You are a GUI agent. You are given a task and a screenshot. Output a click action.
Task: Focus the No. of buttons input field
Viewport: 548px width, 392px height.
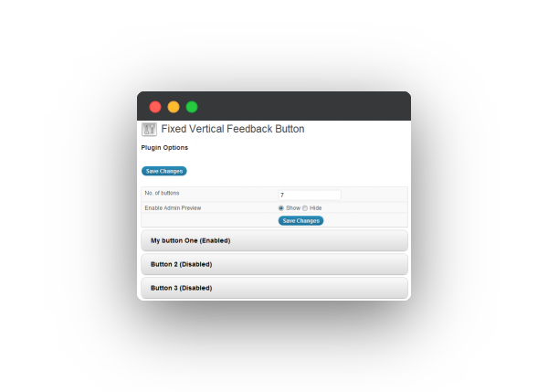[310, 196]
